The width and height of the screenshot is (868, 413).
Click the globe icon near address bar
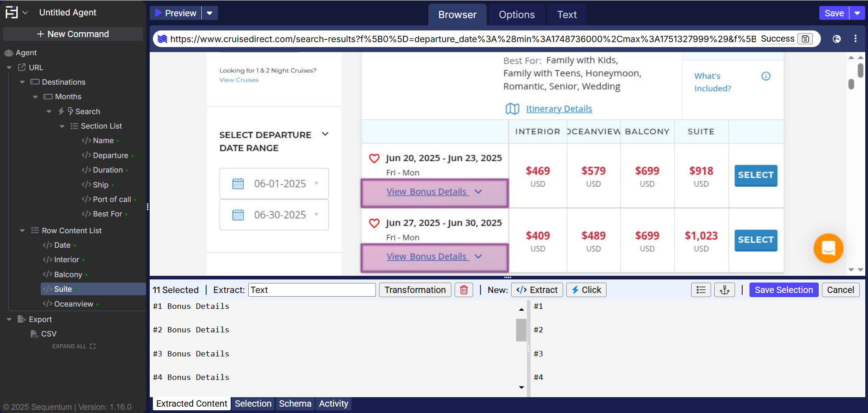pyautogui.click(x=836, y=39)
